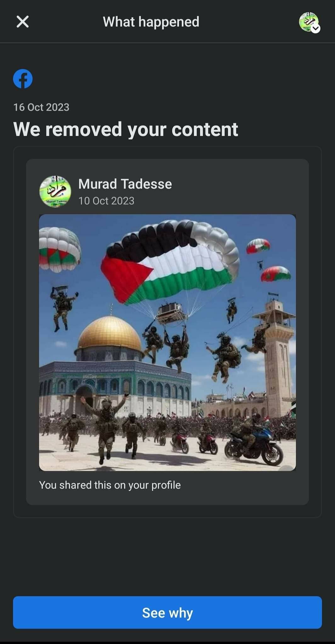Image resolution: width=335 pixels, height=644 pixels.
Task: View the removed post image
Action: (167, 342)
